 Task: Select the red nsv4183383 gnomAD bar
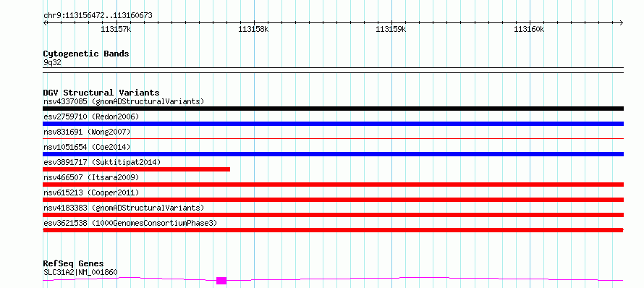[x=333, y=215]
